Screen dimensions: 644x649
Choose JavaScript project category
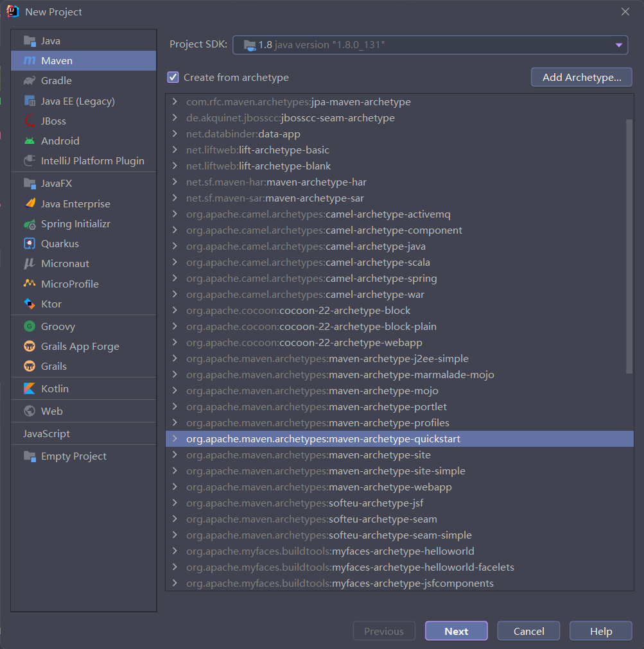click(x=83, y=433)
